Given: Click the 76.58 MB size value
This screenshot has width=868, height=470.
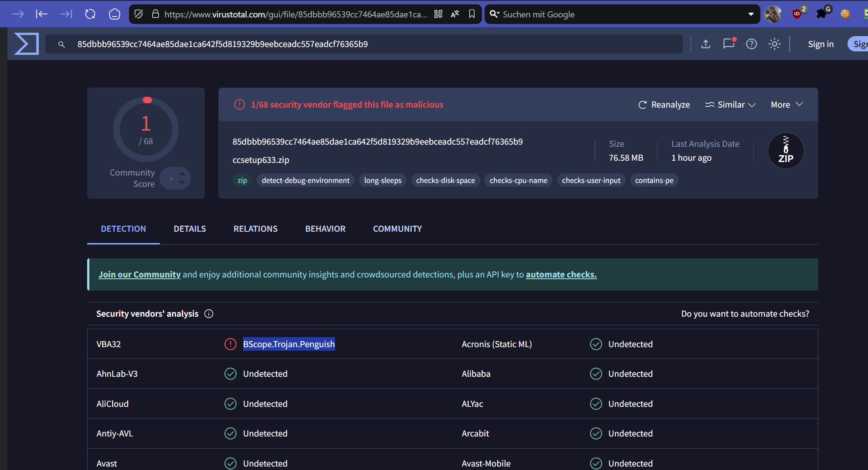Looking at the screenshot, I should 626,158.
